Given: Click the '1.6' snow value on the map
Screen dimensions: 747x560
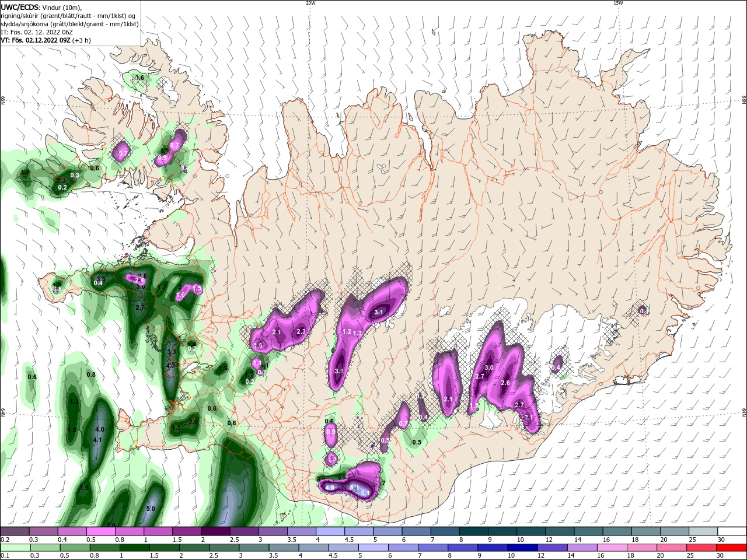Looking at the screenshot, I should tap(180, 295).
